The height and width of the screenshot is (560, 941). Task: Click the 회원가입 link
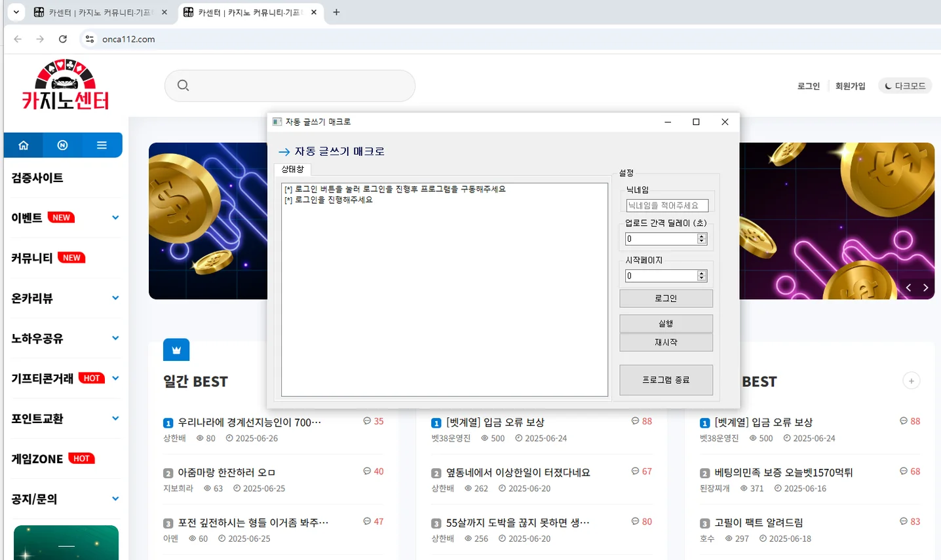(x=851, y=86)
